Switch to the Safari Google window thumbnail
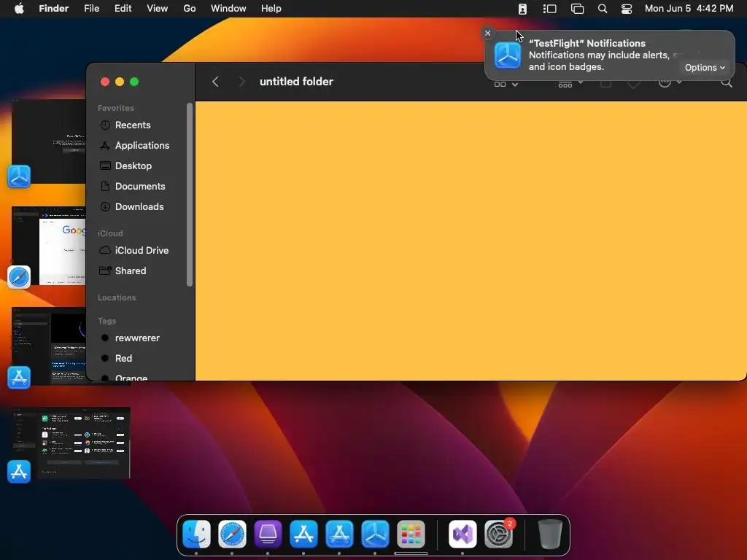Image resolution: width=747 pixels, height=560 pixels. [49, 246]
